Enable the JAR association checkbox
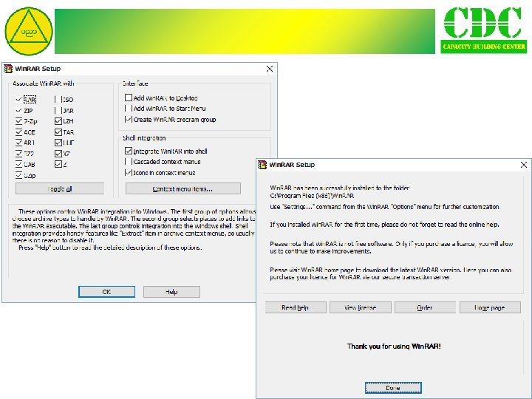Viewport: 532px width, 399px height. [x=58, y=111]
